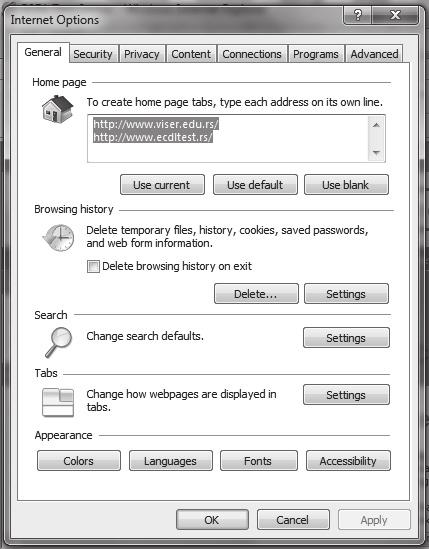The image size is (429, 549).
Task: Click inside the home page address box
Action: point(228,138)
